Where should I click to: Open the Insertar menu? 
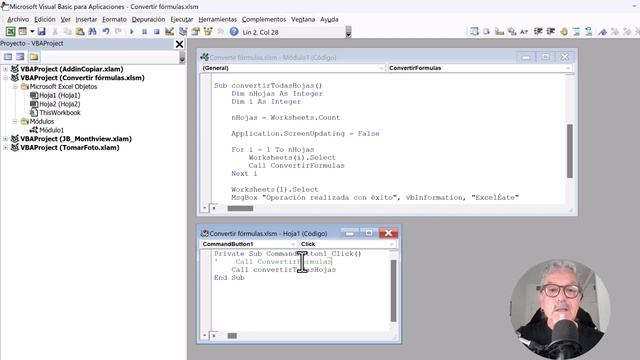86,19
